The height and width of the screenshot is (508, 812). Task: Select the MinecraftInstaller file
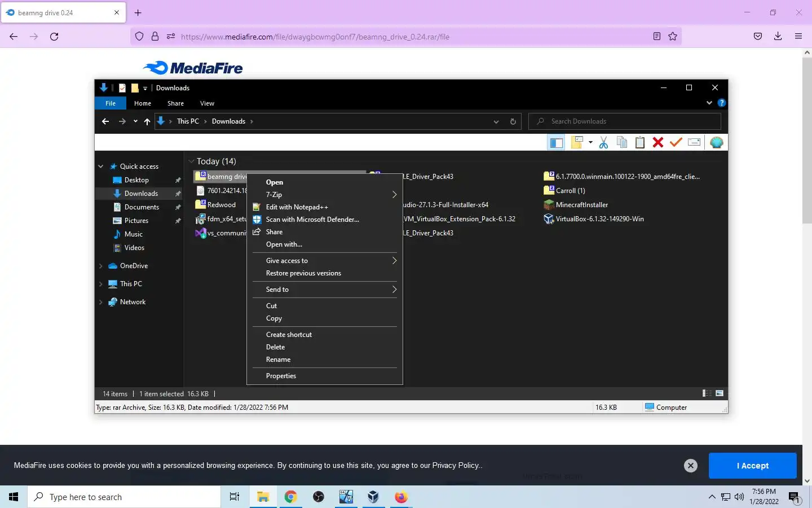click(x=576, y=205)
